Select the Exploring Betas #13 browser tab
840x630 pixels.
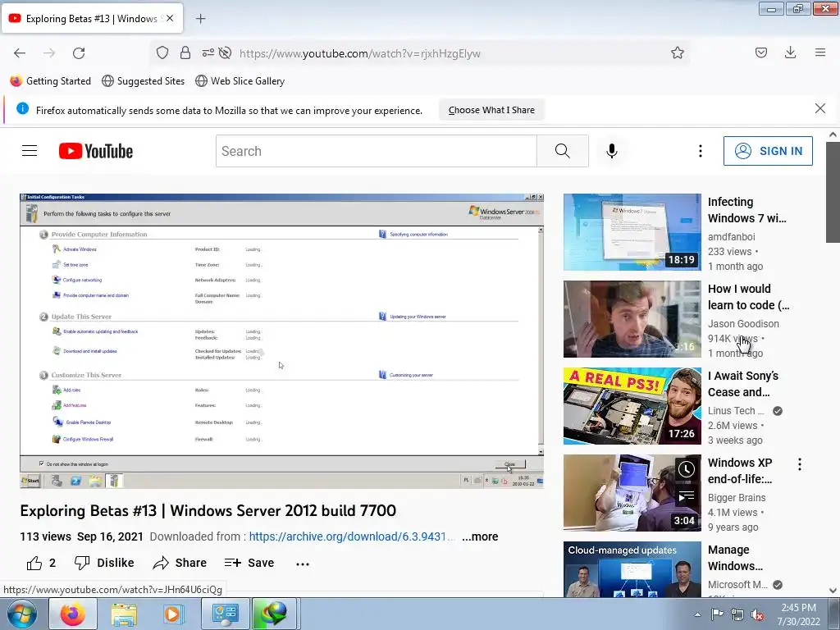92,19
